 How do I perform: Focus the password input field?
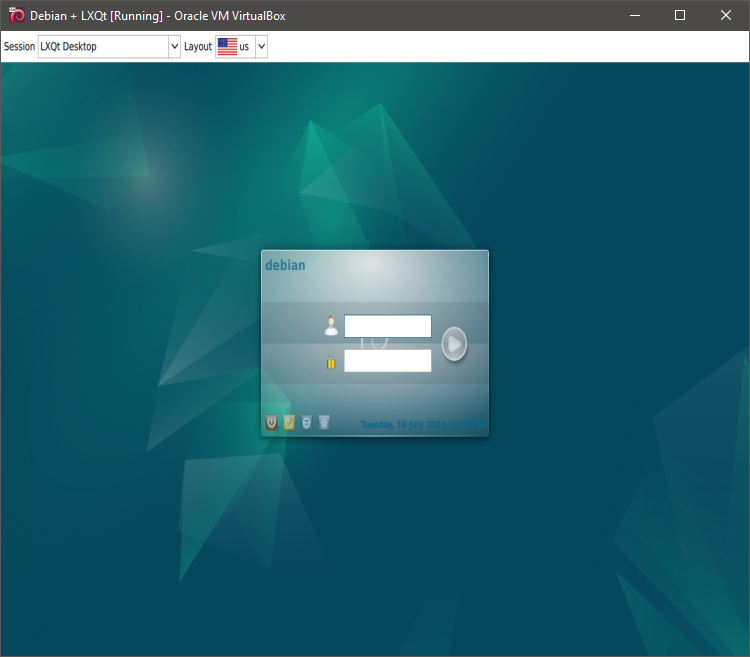(388, 361)
